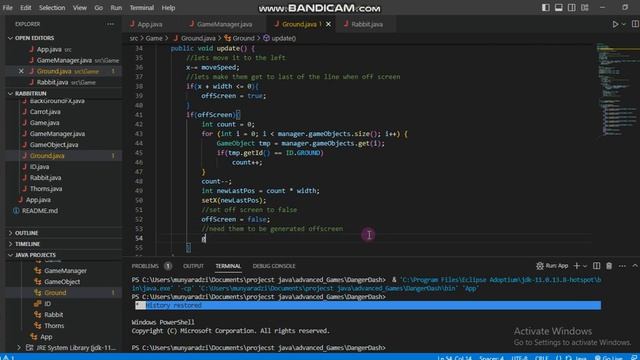The width and height of the screenshot is (640, 360).
Task: Open the File menu
Action: [x=8, y=7]
